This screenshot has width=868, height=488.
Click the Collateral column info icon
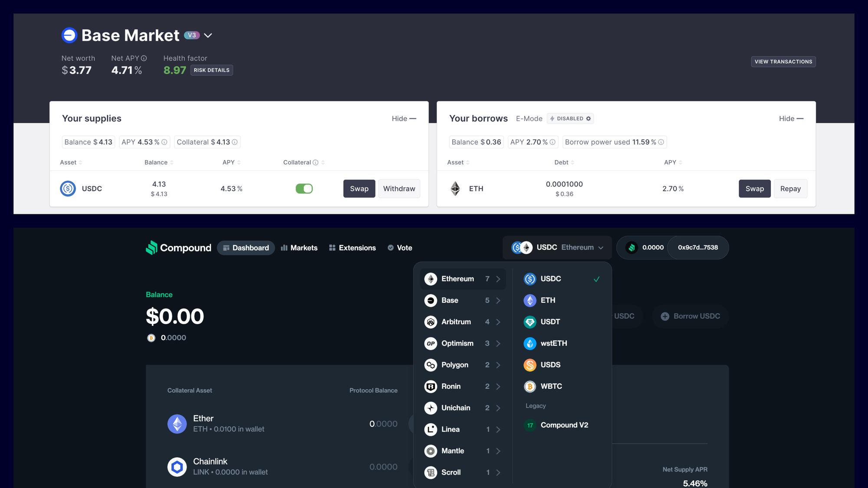click(316, 162)
